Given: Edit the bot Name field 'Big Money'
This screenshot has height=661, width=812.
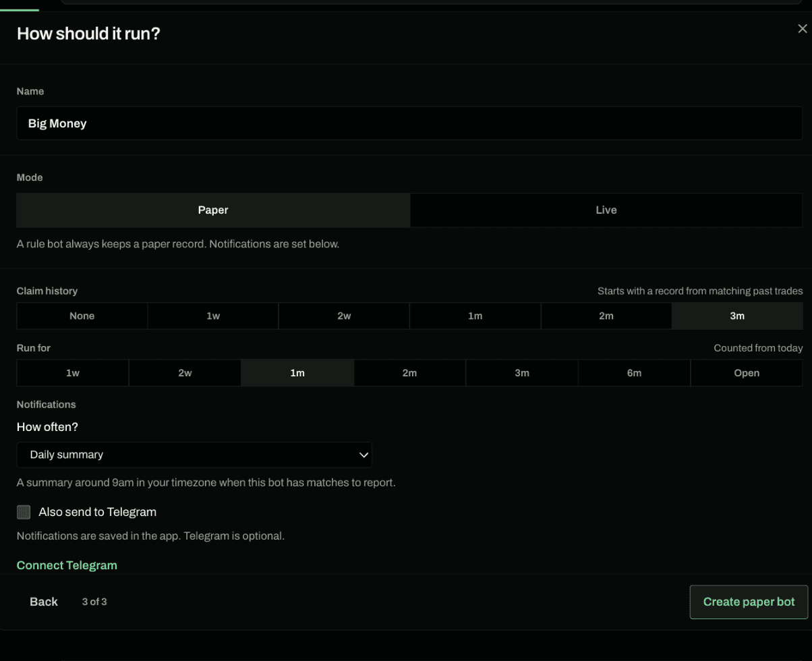Looking at the screenshot, I should [409, 123].
